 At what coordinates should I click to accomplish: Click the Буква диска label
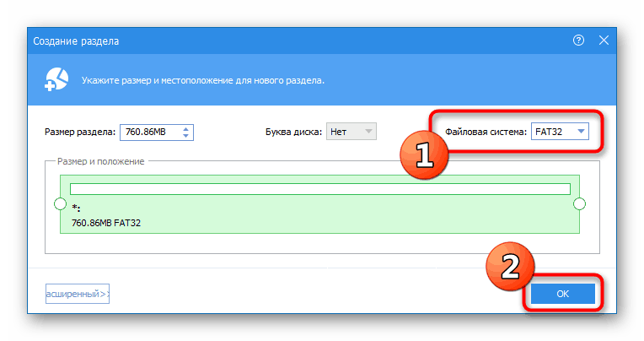tap(293, 132)
